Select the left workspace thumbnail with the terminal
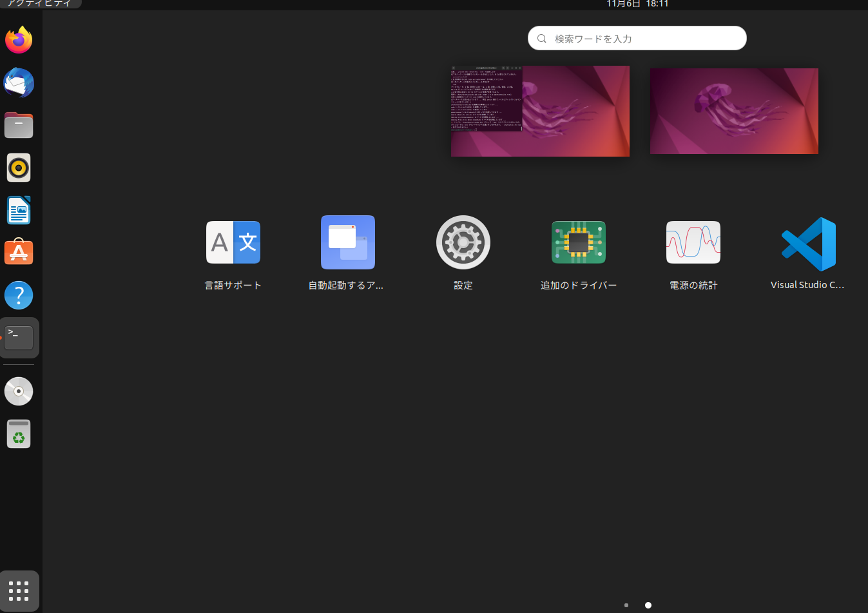 pyautogui.click(x=540, y=111)
